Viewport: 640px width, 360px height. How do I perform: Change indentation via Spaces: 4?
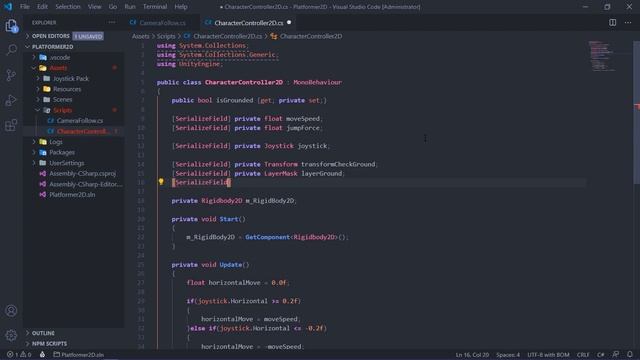(508, 355)
